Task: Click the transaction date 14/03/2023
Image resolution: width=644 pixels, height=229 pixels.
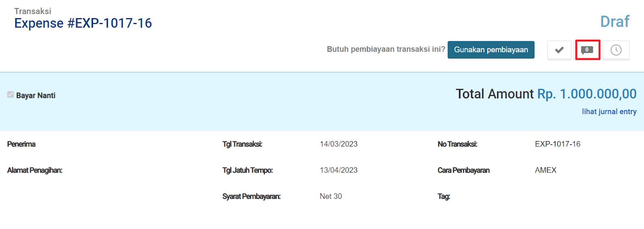Action: coord(339,144)
